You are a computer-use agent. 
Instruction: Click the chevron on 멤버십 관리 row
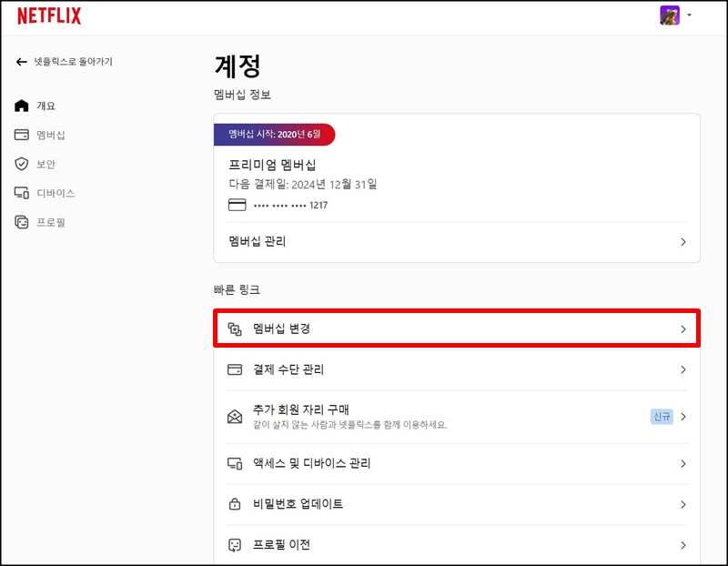(x=683, y=242)
